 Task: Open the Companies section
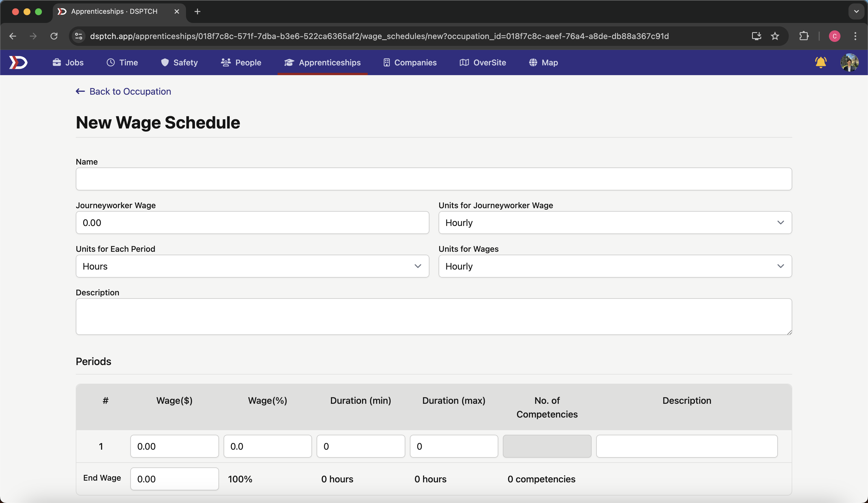[x=410, y=63]
